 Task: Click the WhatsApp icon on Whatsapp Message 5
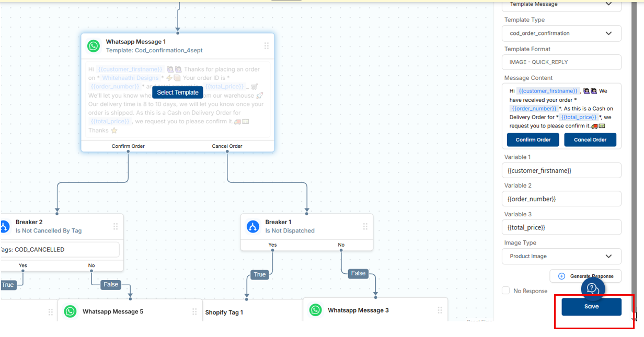(70, 312)
